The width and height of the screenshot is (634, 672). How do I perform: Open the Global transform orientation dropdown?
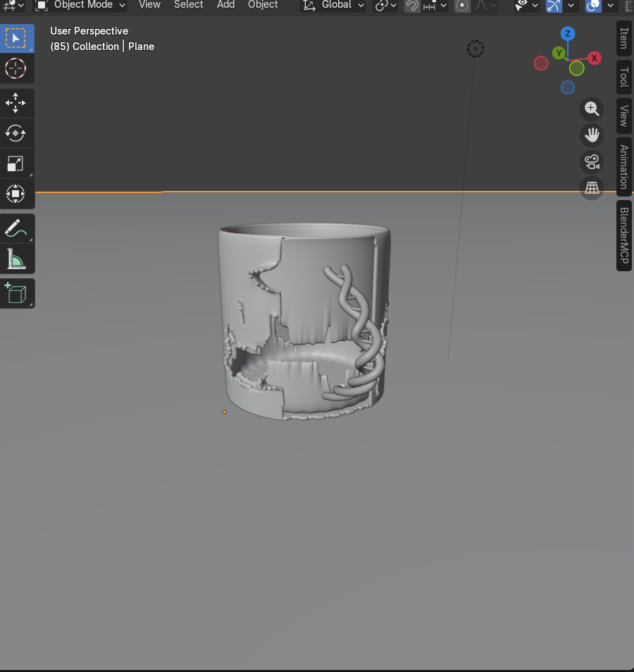click(337, 6)
